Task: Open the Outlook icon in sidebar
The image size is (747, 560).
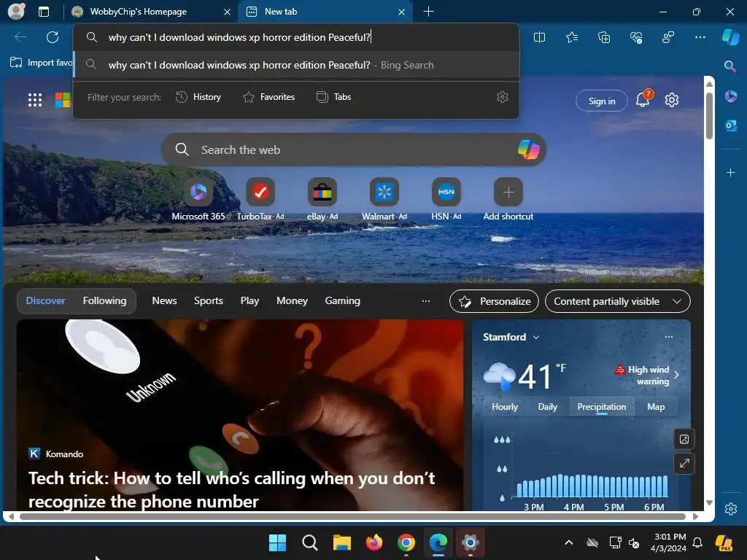Action: pyautogui.click(x=730, y=125)
